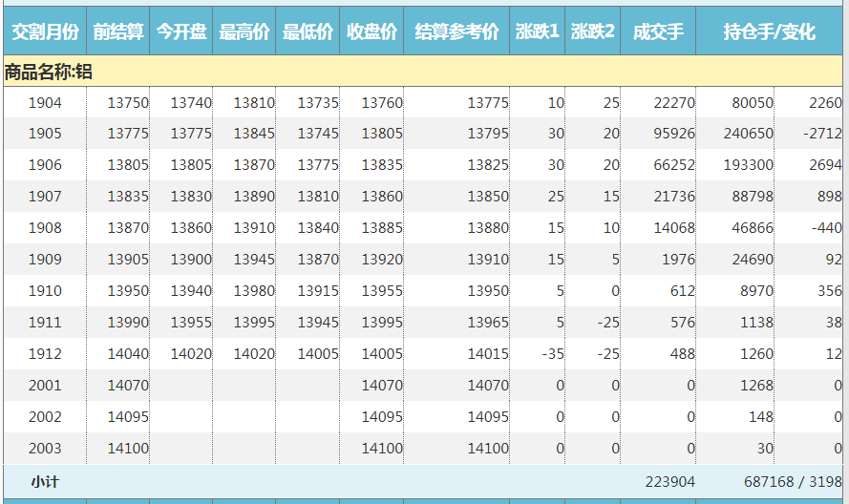Click the 1905 delivery month cell
Viewport: 849px width, 504px height.
click(x=45, y=135)
